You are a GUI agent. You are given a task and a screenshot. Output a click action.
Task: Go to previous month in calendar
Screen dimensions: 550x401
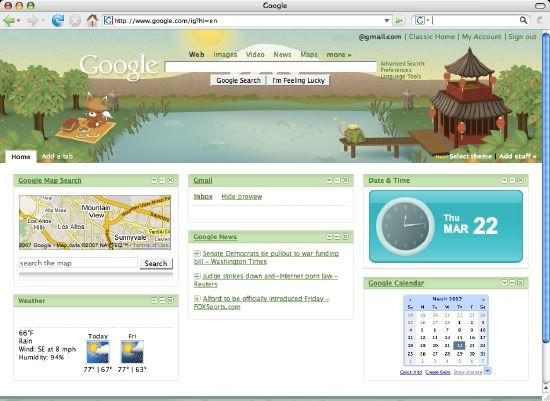click(410, 300)
